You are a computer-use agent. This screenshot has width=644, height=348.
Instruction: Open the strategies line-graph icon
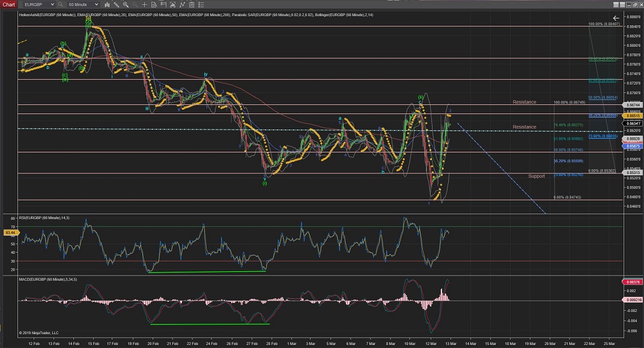(182, 5)
